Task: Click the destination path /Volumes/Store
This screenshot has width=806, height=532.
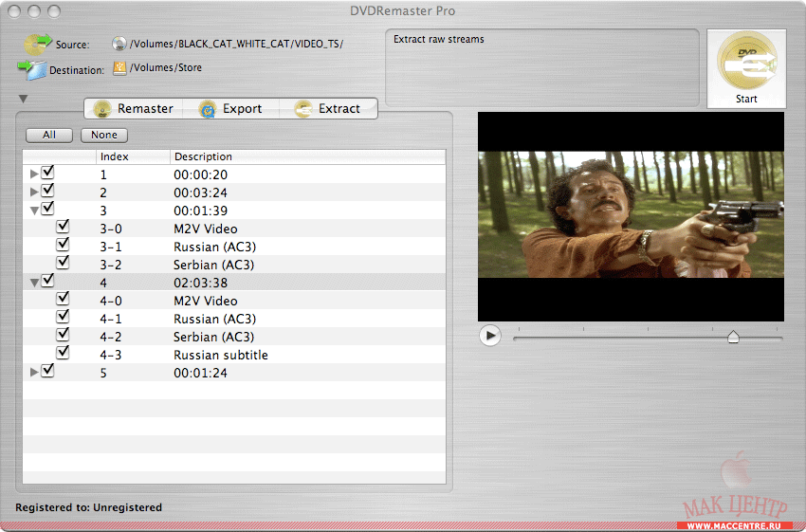Action: [166, 68]
